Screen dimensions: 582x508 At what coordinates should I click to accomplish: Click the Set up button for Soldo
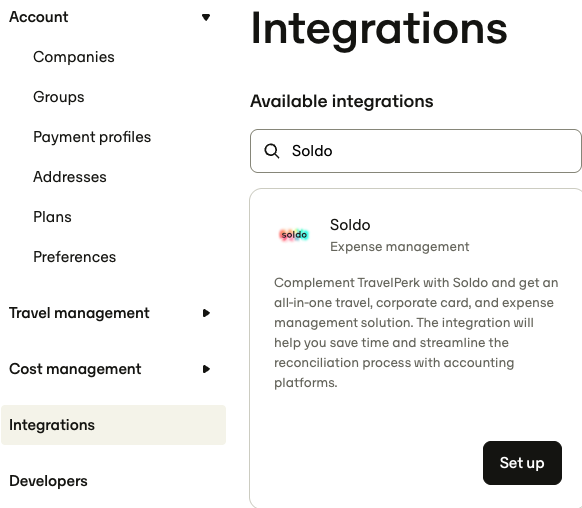[522, 463]
